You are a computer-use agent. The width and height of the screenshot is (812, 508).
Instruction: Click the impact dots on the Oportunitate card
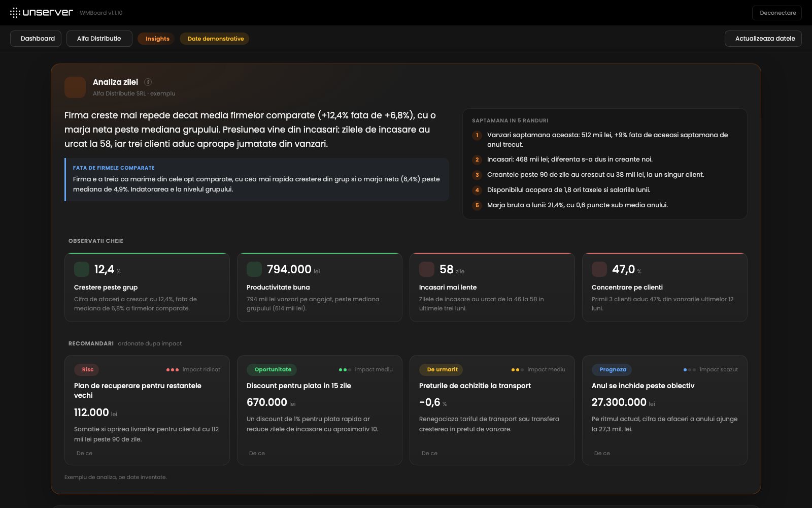tap(345, 370)
